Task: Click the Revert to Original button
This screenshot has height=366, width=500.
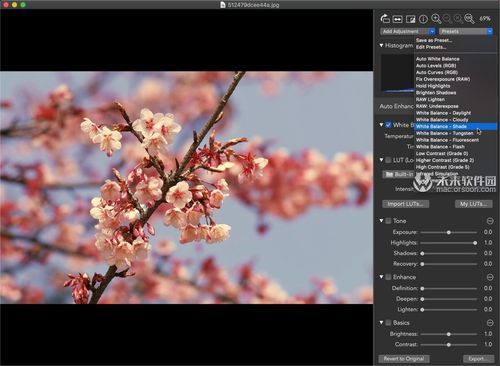Action: pyautogui.click(x=404, y=359)
